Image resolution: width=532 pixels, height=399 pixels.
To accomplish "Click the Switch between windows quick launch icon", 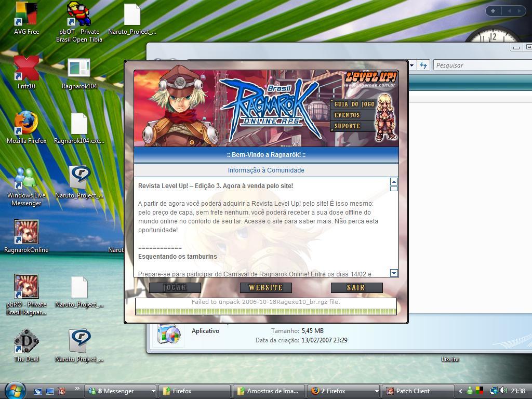I will tap(37, 391).
